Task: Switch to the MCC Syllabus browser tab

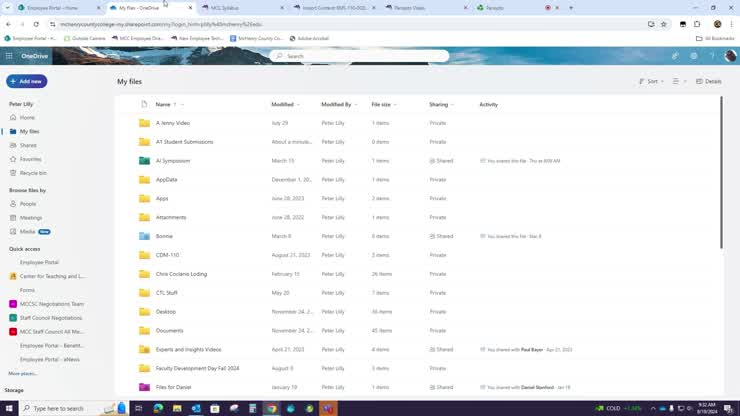Action: [242, 8]
